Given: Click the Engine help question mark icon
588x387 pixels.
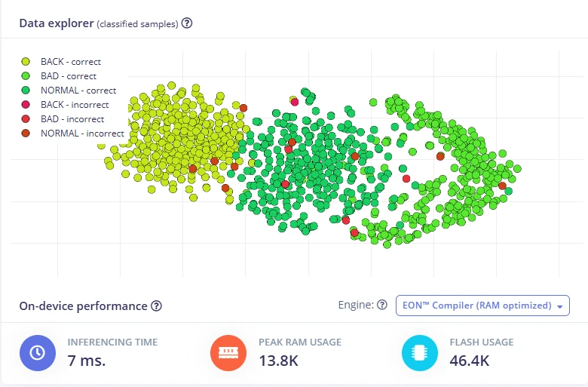Looking at the screenshot, I should (x=382, y=305).
